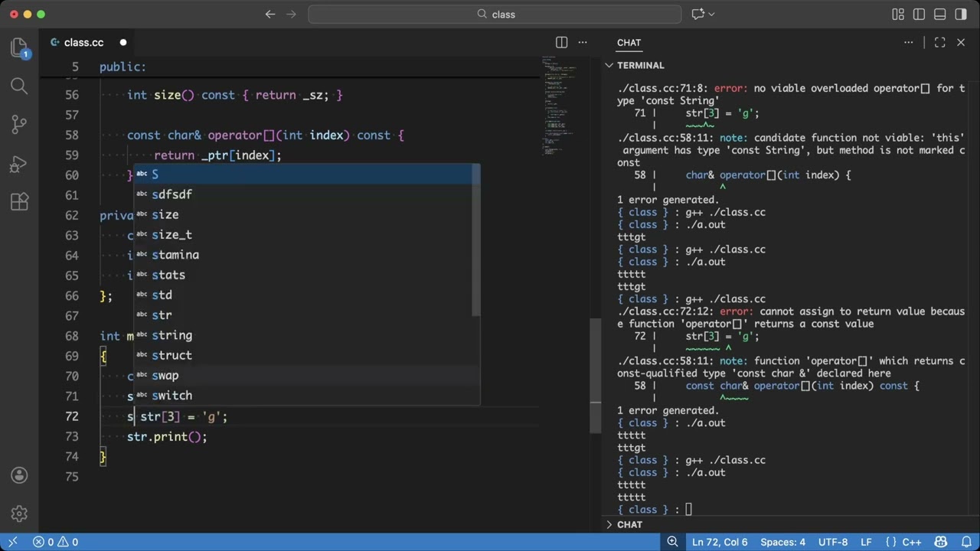
Task: Change indentation via Spaces: 4
Action: [x=782, y=542]
